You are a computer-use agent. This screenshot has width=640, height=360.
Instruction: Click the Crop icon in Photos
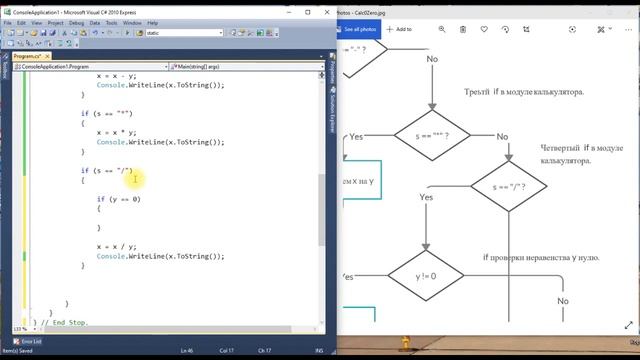[526, 29]
